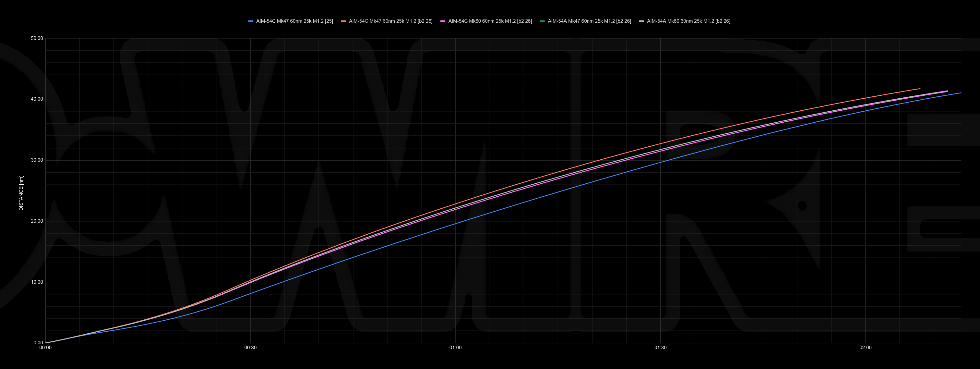Click the 10.00 y-axis label

pyautogui.click(x=37, y=282)
